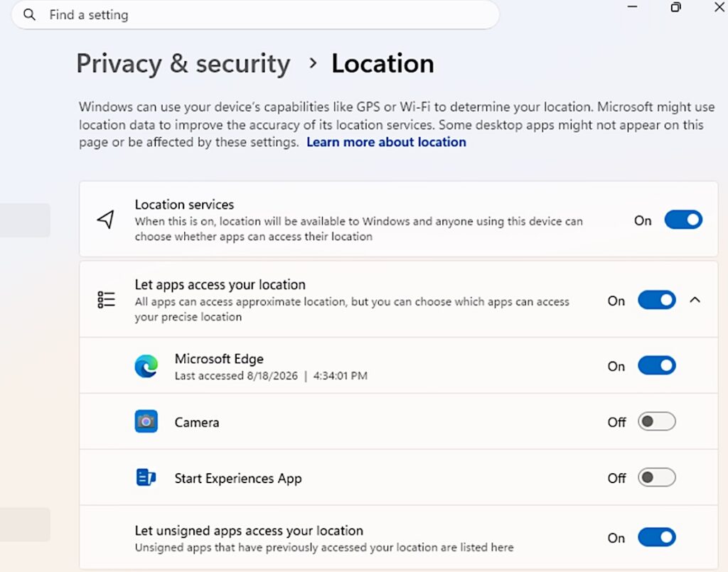The image size is (728, 572).
Task: Click the Microsoft Edge app icon
Action: pyautogui.click(x=146, y=365)
